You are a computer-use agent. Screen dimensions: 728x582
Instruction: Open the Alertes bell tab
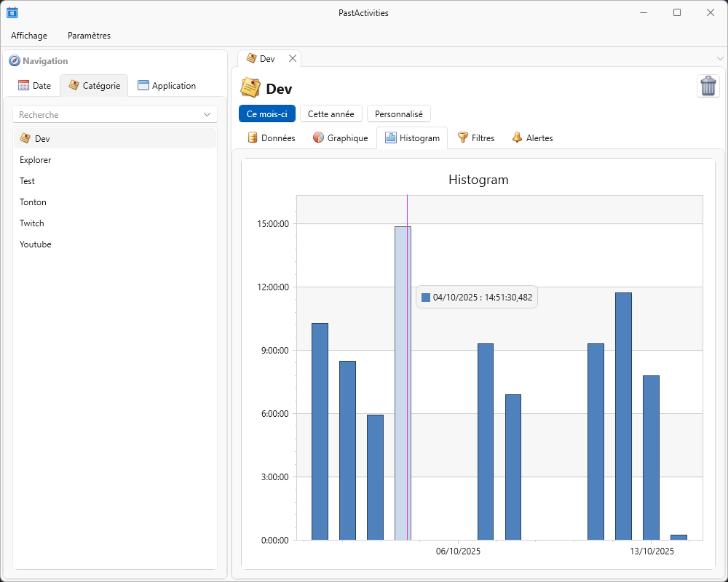point(532,137)
